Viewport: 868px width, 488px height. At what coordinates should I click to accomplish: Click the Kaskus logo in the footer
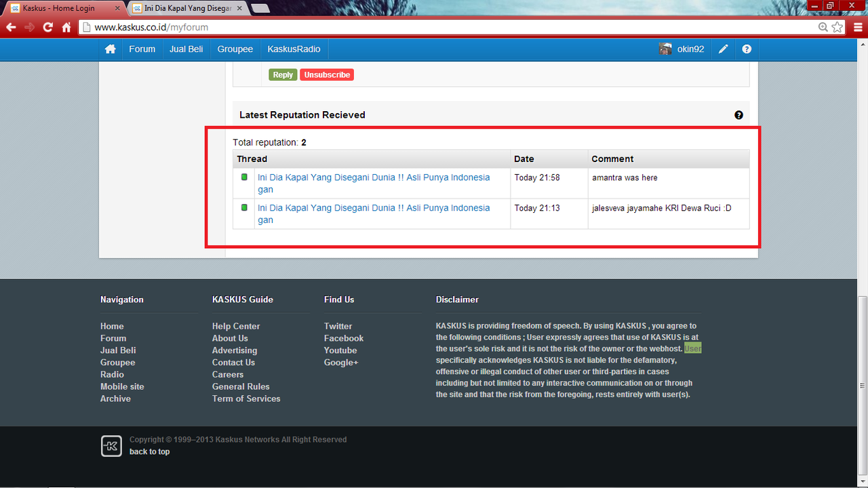click(x=111, y=446)
